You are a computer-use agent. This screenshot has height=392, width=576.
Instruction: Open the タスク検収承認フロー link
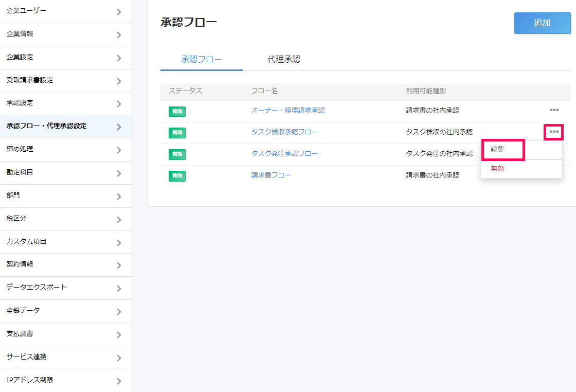285,132
